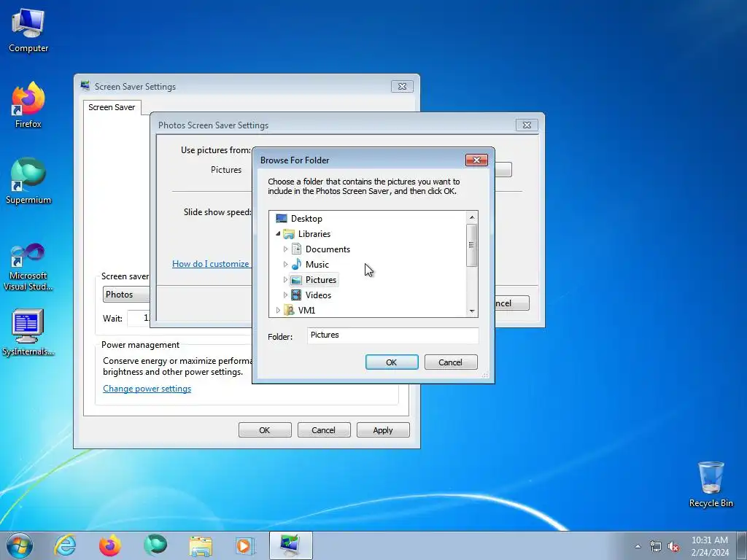Click the Music note library icon
The width and height of the screenshot is (747, 560).
point(296,264)
